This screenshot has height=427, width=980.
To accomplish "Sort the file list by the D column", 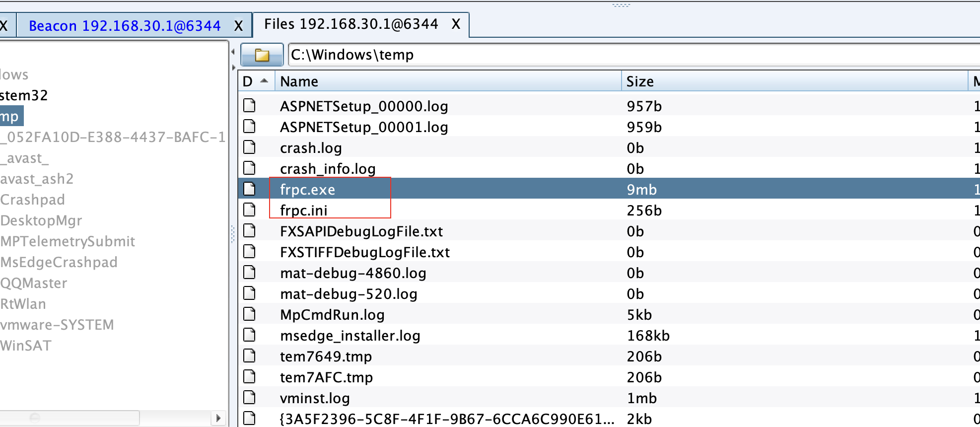I will point(256,81).
